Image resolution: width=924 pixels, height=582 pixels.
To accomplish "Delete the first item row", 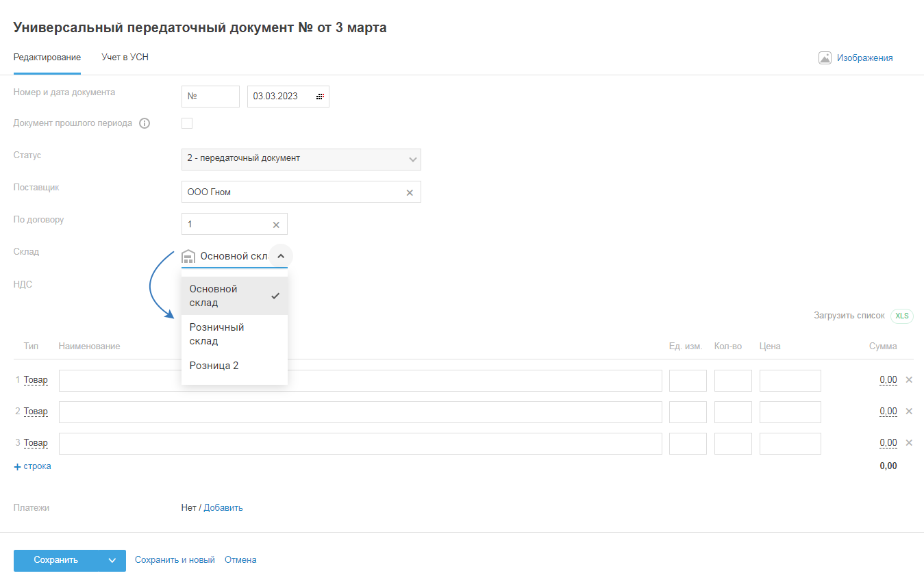I will click(909, 380).
